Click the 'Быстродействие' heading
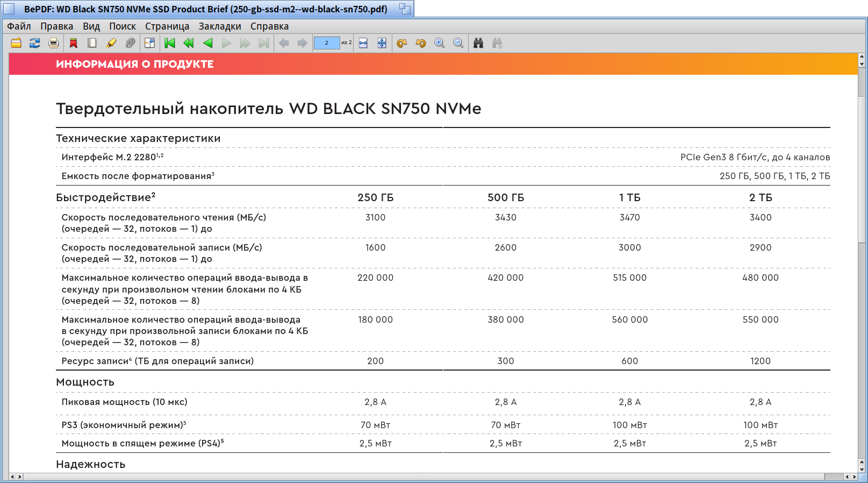 106,197
